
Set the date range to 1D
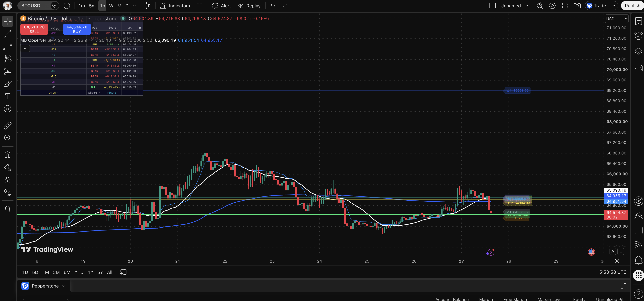click(25, 272)
